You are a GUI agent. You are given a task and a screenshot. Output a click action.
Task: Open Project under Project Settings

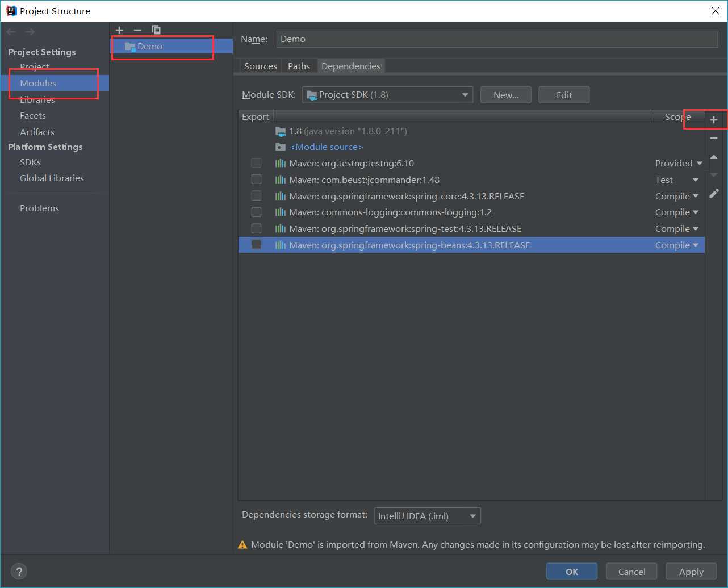35,67
